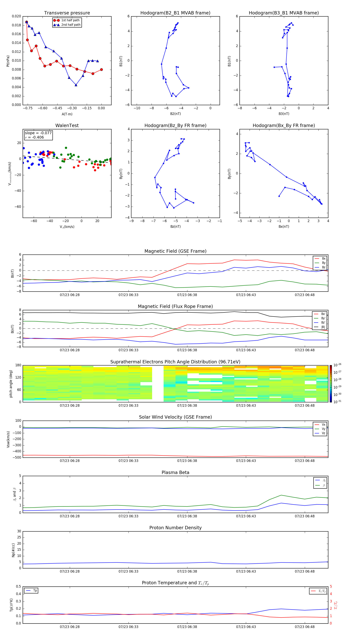
Task: Click the 'A(T·m)' x-axis label
Action: click(x=67, y=114)
